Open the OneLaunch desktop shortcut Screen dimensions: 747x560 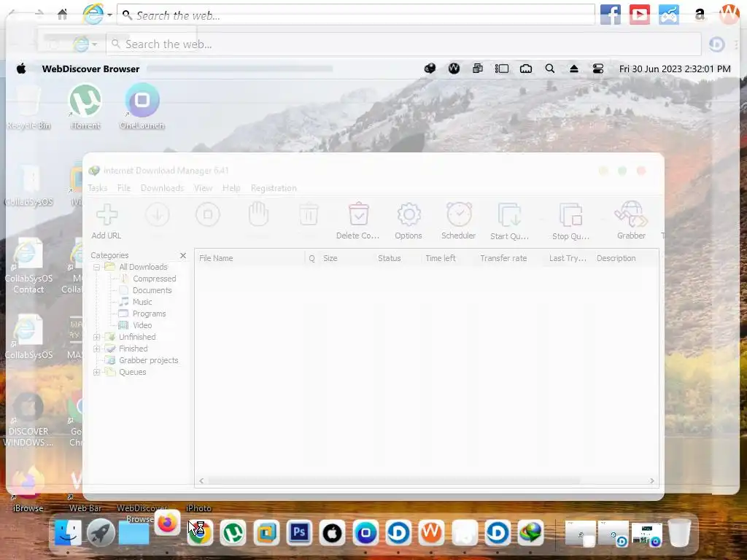(x=142, y=106)
